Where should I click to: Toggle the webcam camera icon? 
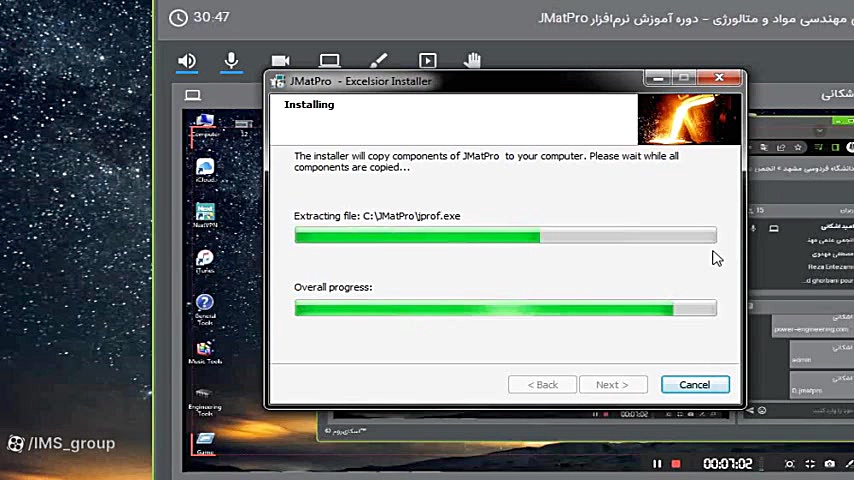point(280,60)
